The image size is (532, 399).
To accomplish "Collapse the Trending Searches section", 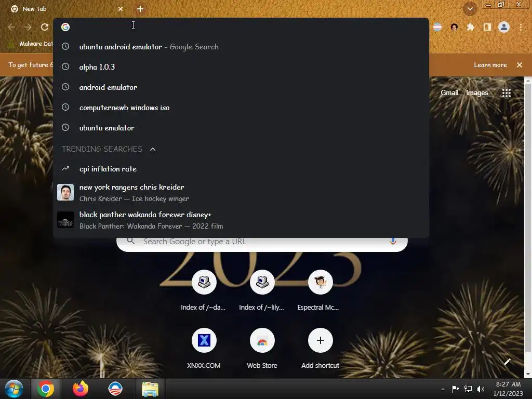I will tap(153, 149).
